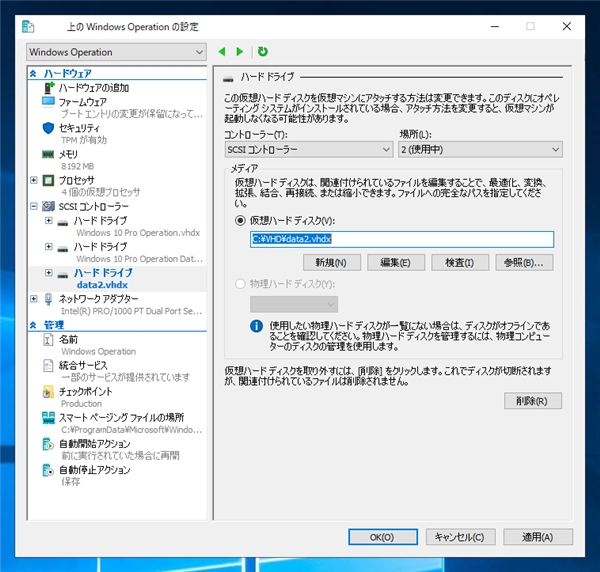Click the Edit (編集) button
The image size is (600, 572).
(396, 262)
